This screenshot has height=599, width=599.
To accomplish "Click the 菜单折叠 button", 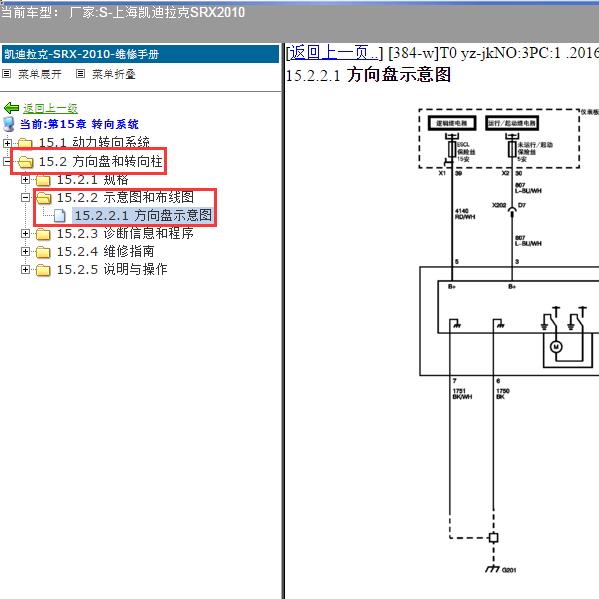I will click(113, 74).
